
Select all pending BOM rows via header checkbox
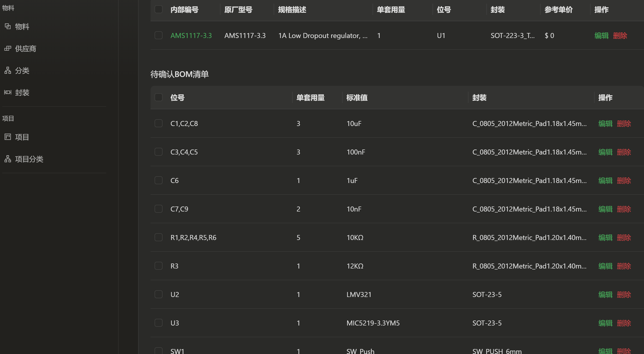click(159, 97)
